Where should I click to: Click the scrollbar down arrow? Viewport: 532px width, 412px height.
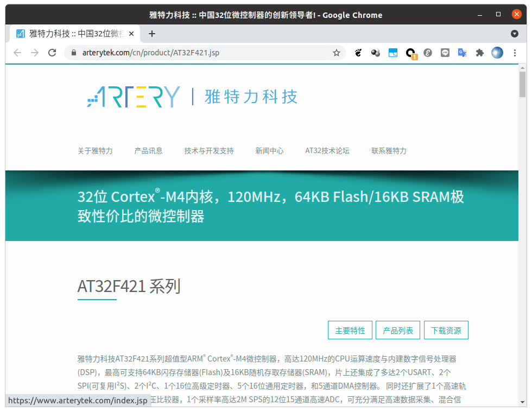pyautogui.click(x=522, y=402)
